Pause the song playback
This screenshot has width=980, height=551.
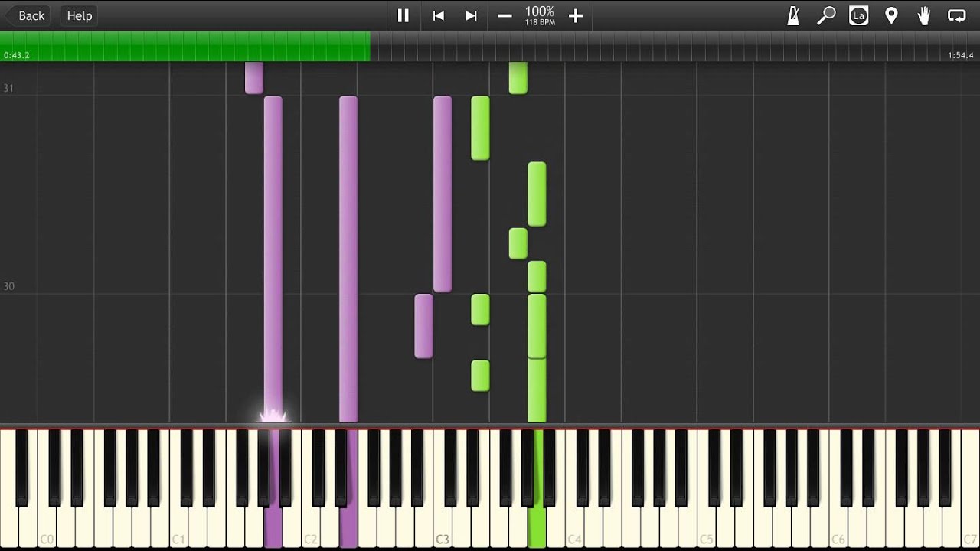point(403,15)
